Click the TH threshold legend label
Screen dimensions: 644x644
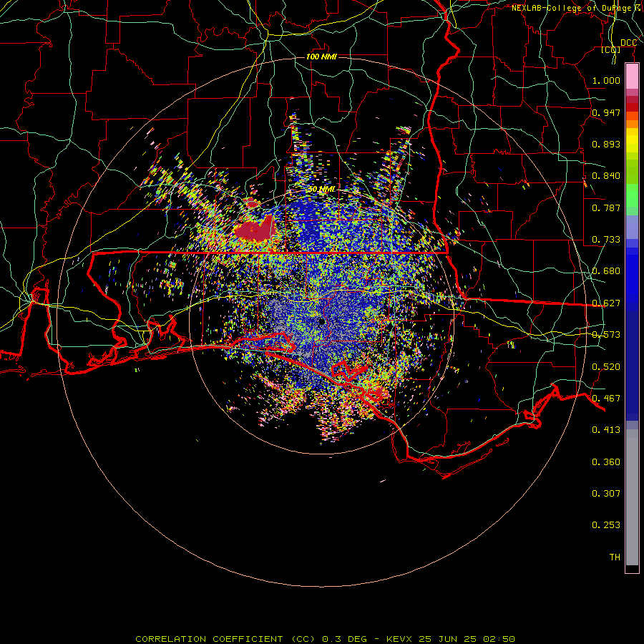[615, 557]
